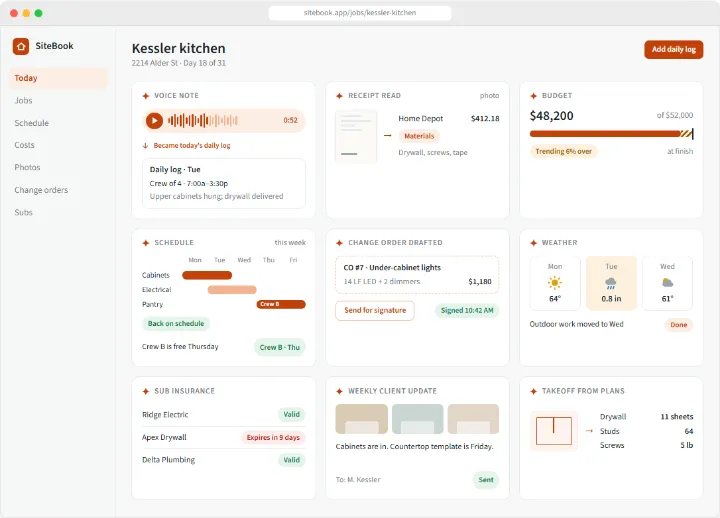This screenshot has height=518, width=720.
Task: Click the Add daily log button
Action: tap(673, 49)
